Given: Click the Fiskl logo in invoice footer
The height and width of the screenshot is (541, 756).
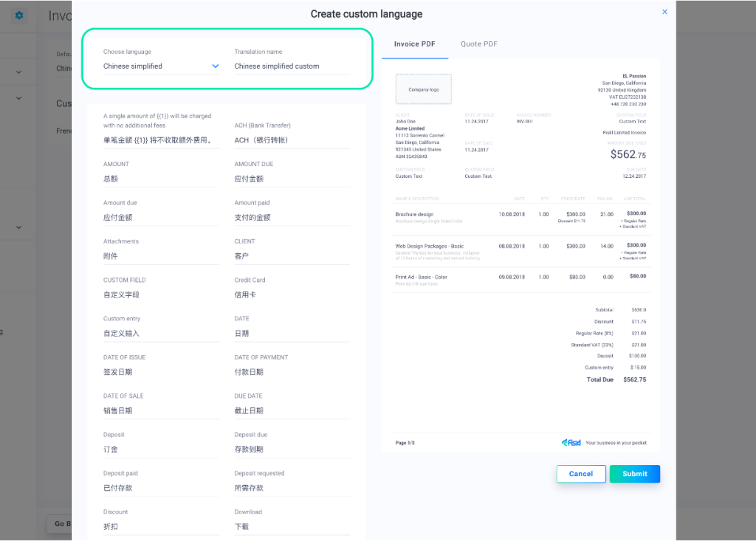Looking at the screenshot, I should point(571,443).
